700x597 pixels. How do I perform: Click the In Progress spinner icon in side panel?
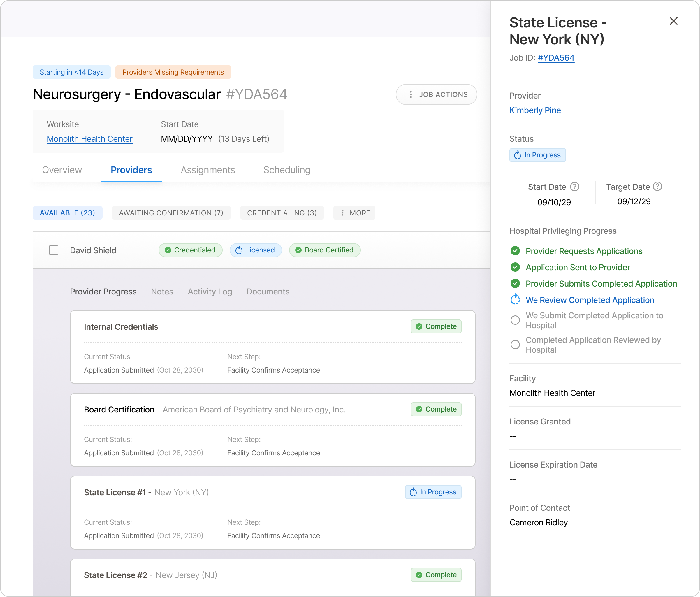517,155
